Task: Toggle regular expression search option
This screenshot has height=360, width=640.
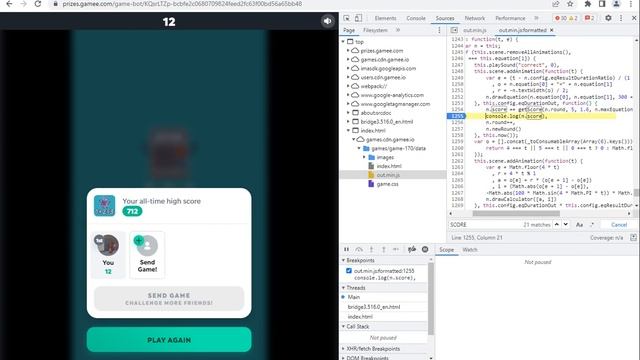Action: coord(592,224)
